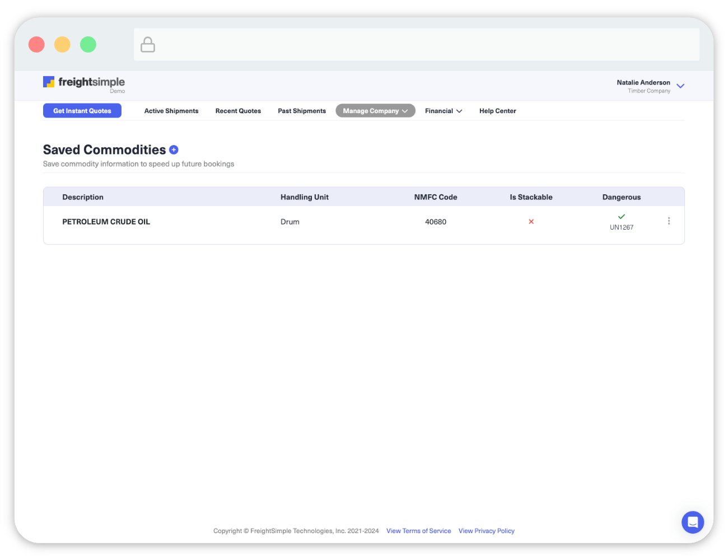
Task: Select the PETROLEUM CRUDE OIL row
Action: [x=106, y=222]
